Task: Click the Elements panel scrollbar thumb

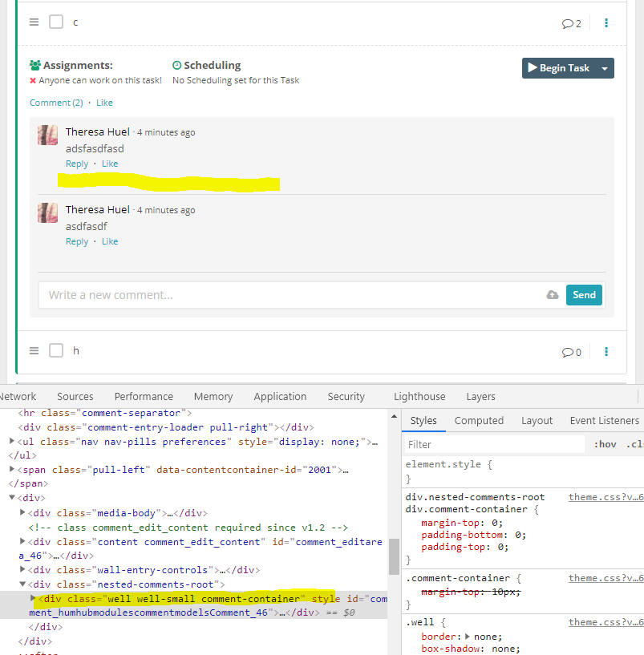Action: pos(394,557)
